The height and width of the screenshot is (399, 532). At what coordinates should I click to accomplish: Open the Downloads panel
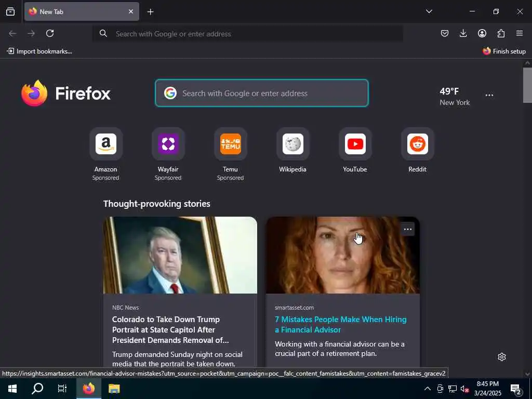tap(463, 33)
